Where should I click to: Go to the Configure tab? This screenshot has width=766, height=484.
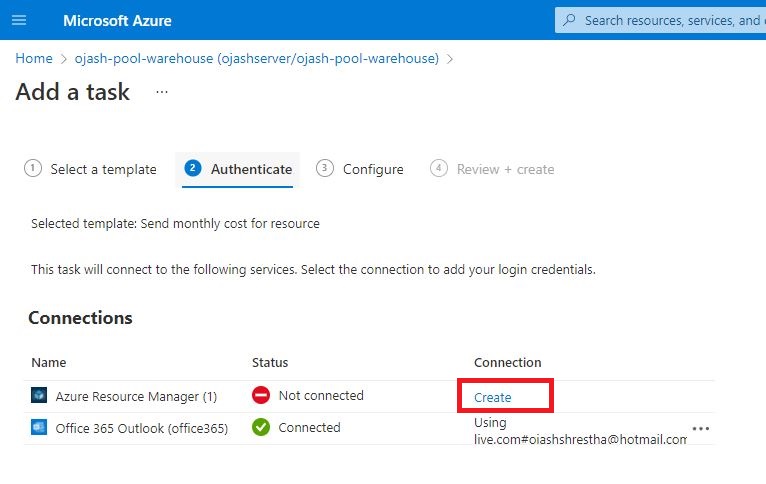click(373, 170)
